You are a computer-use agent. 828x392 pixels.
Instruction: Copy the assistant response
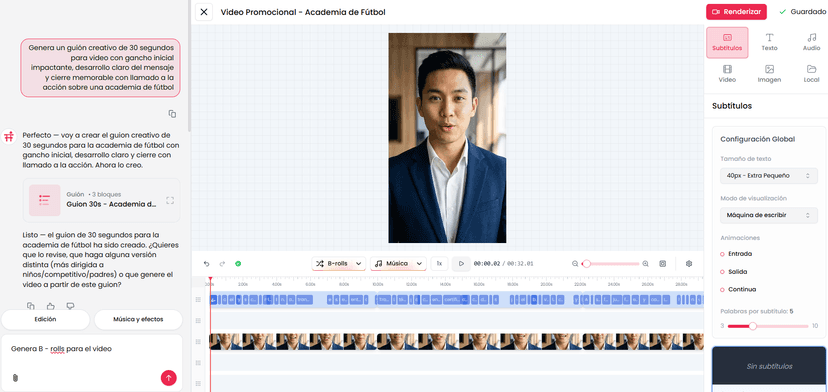coord(31,306)
